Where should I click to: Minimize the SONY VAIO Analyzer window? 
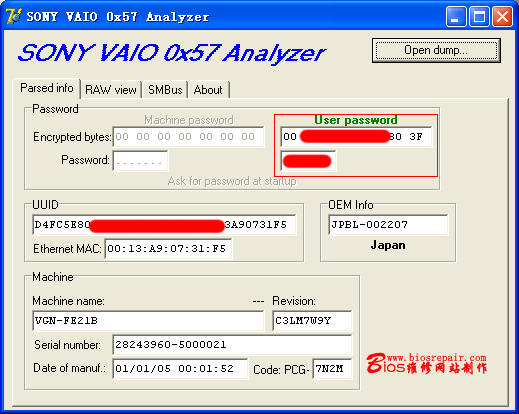point(456,17)
